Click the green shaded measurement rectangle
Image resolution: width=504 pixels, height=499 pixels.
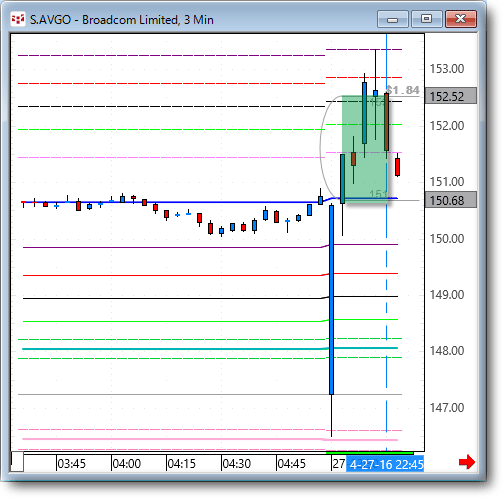365,149
